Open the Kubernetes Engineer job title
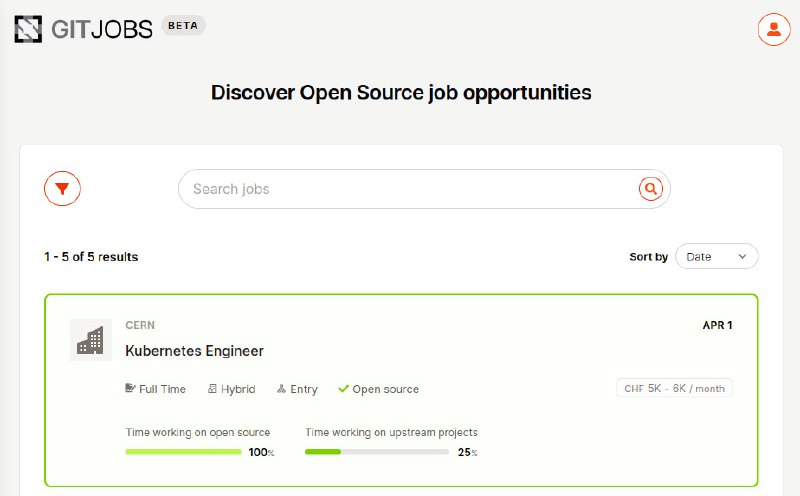Image resolution: width=800 pixels, height=496 pixels. coord(194,351)
